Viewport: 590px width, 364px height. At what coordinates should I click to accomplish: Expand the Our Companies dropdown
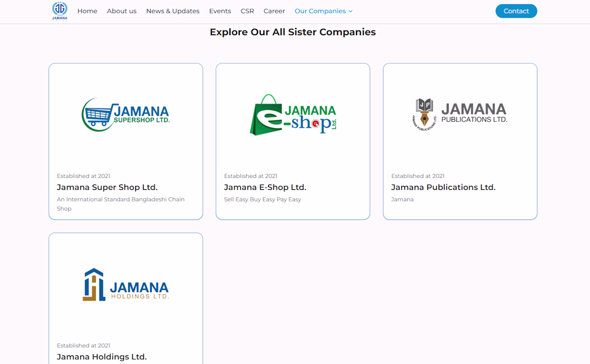(x=323, y=11)
